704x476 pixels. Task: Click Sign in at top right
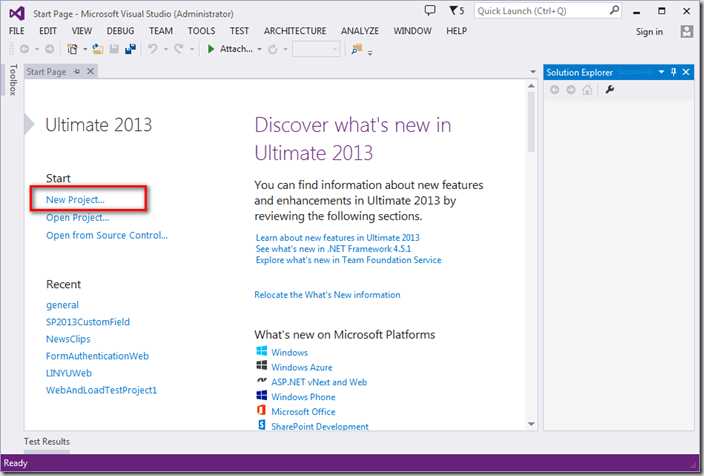(649, 31)
